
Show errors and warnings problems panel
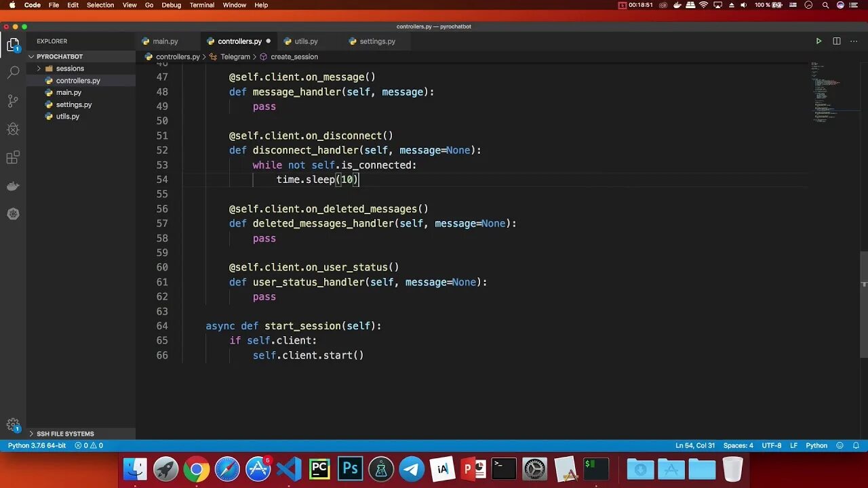pyautogui.click(x=89, y=445)
